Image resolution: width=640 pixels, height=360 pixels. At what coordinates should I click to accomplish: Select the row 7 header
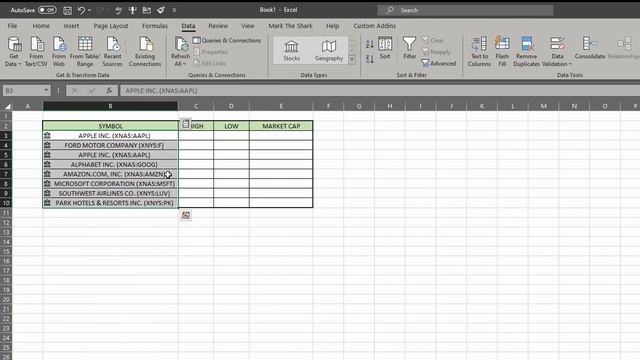pyautogui.click(x=6, y=174)
